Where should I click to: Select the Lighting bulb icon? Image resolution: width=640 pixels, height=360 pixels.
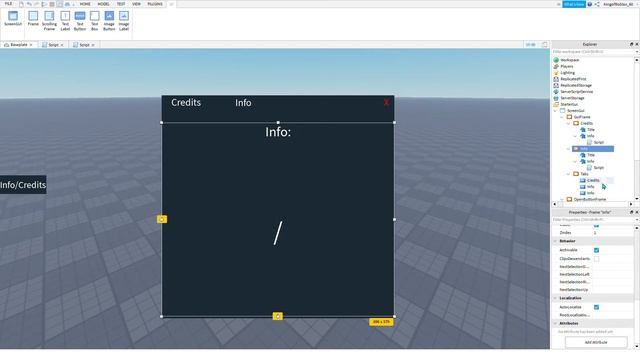(556, 73)
